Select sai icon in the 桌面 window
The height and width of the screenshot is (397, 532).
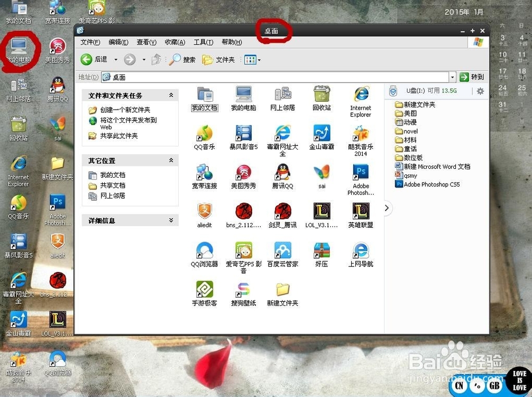tap(322, 177)
